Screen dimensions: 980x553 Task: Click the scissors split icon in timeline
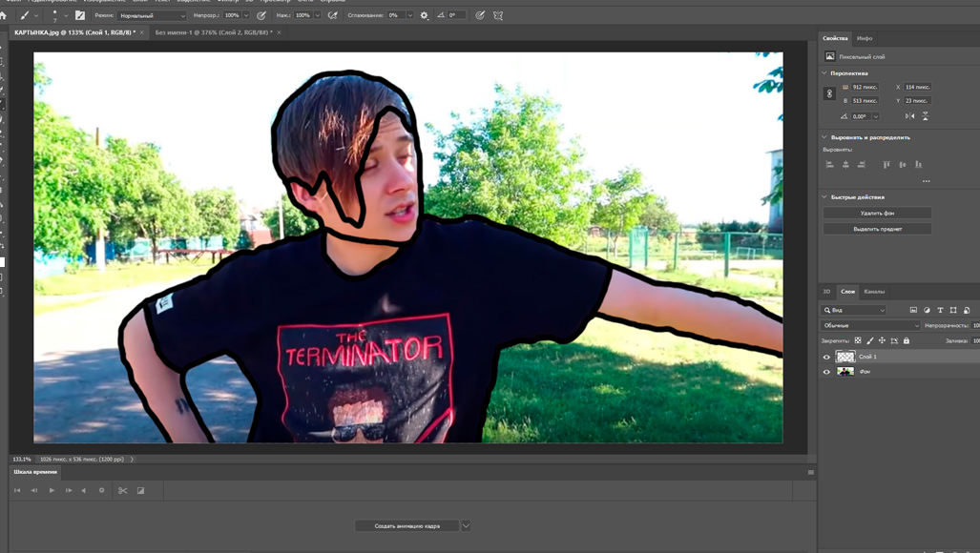click(123, 491)
